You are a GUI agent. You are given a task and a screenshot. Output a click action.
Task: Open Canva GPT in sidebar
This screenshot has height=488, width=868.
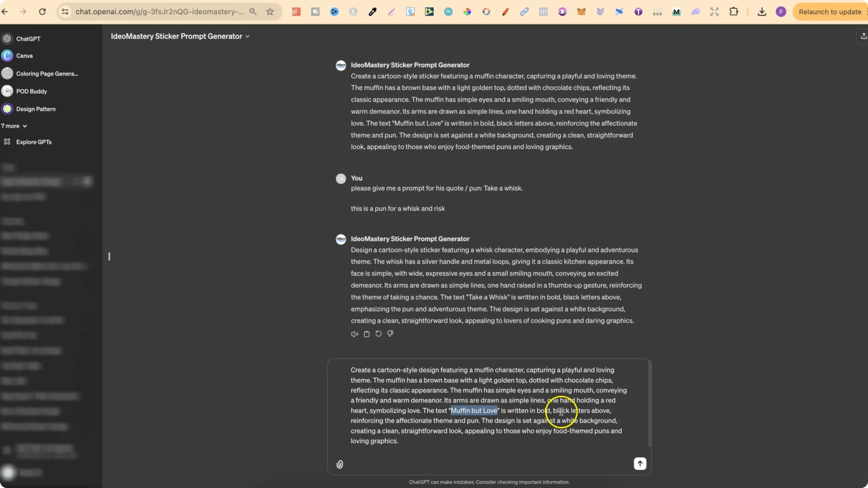24,56
